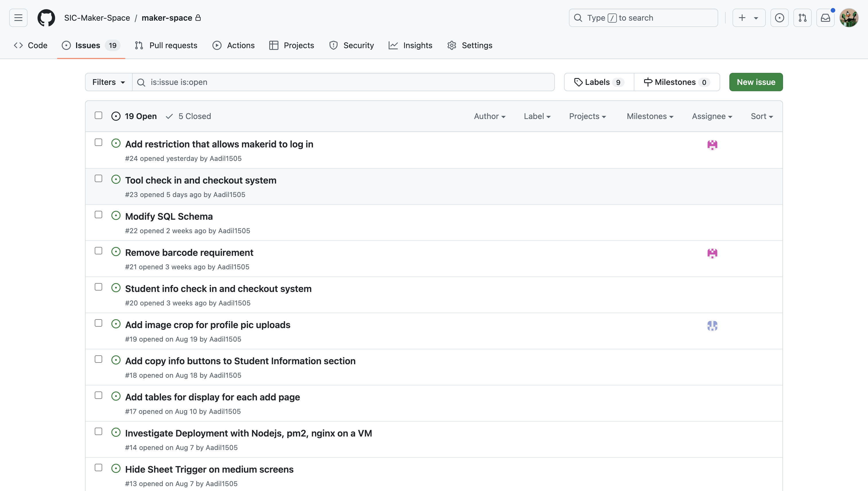Screen dimensions: 868x491
Task: Open the Sort dropdown
Action: (x=761, y=116)
